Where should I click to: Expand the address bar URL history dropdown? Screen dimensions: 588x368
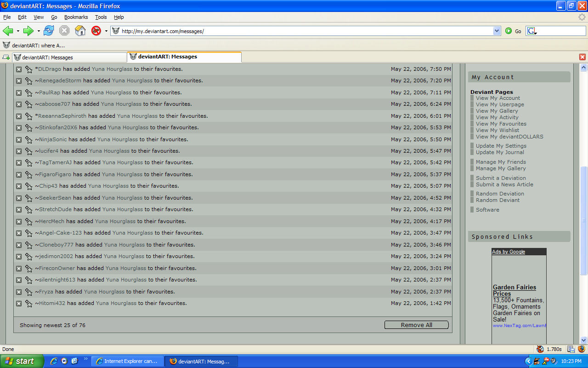(497, 31)
